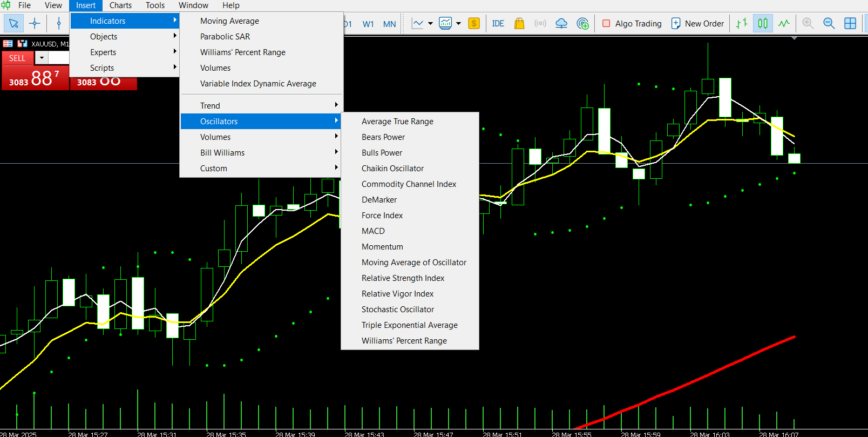Click the gold dollar sign icon
This screenshot has width=868, height=437.
coord(474,23)
